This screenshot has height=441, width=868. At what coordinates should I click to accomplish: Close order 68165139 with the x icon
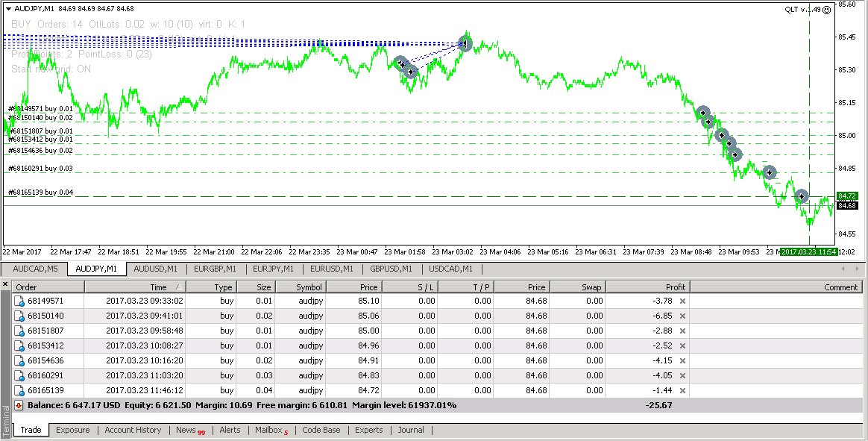(x=682, y=390)
